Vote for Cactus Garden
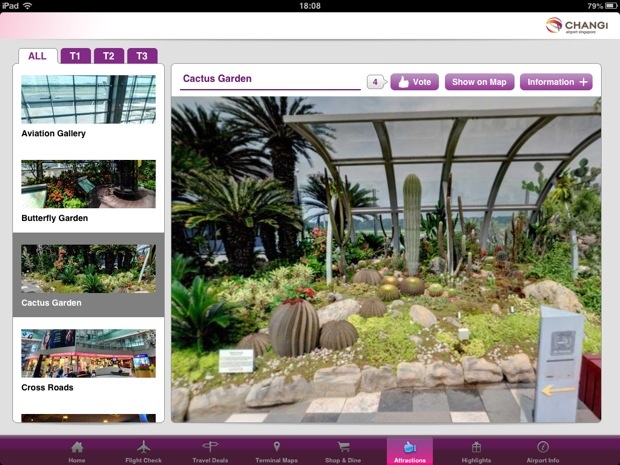Viewport: 620px width, 465px height. coord(414,82)
